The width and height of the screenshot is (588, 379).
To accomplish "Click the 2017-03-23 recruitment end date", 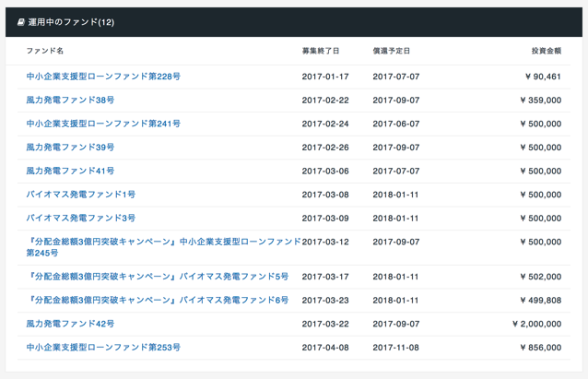I will tap(325, 301).
